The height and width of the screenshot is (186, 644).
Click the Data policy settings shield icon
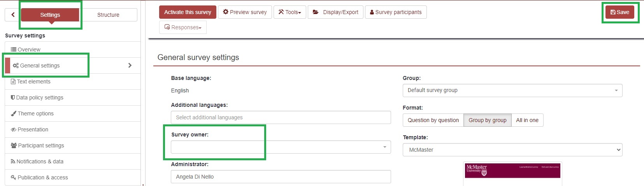[13, 97]
